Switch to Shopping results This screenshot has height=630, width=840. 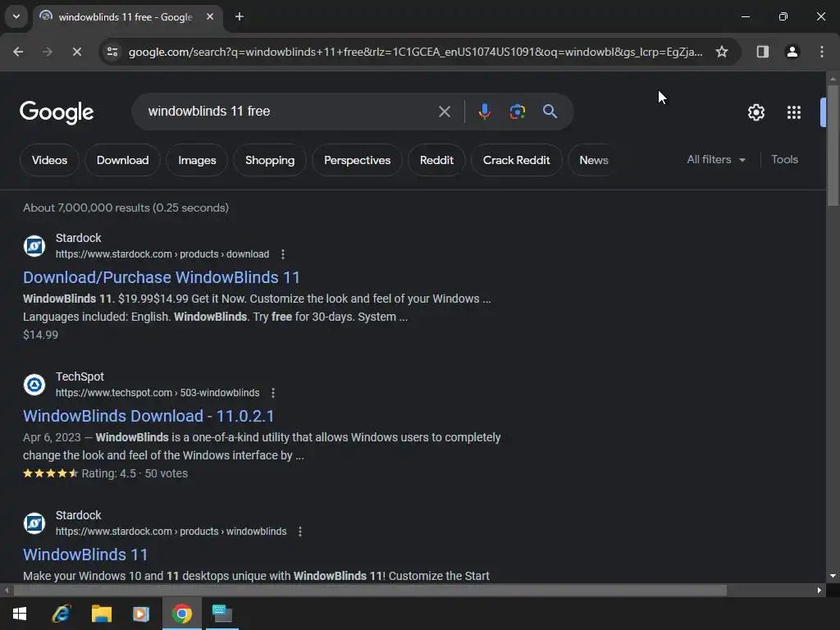[270, 160]
